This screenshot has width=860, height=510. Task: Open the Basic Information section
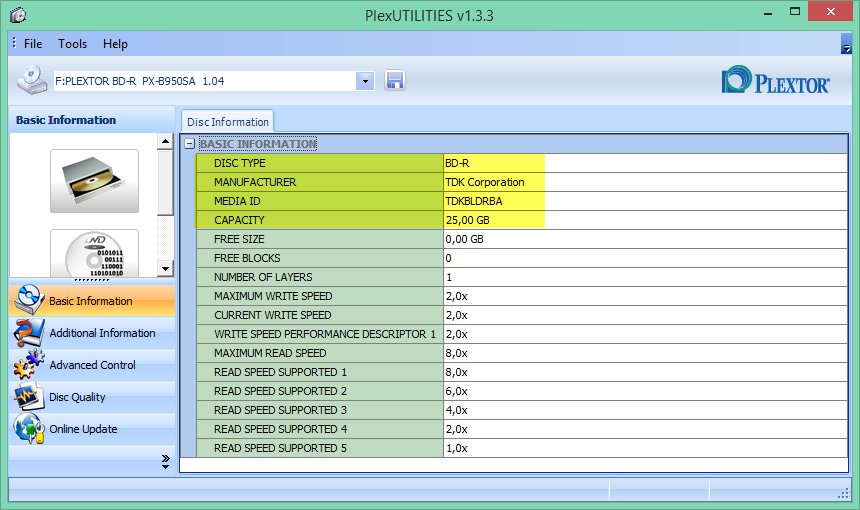92,301
